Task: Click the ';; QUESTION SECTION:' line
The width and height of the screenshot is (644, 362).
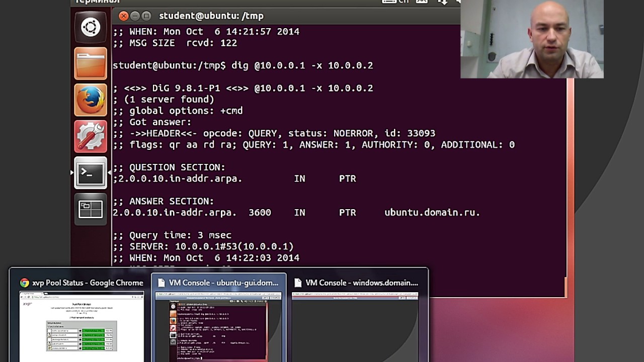Action: (169, 167)
